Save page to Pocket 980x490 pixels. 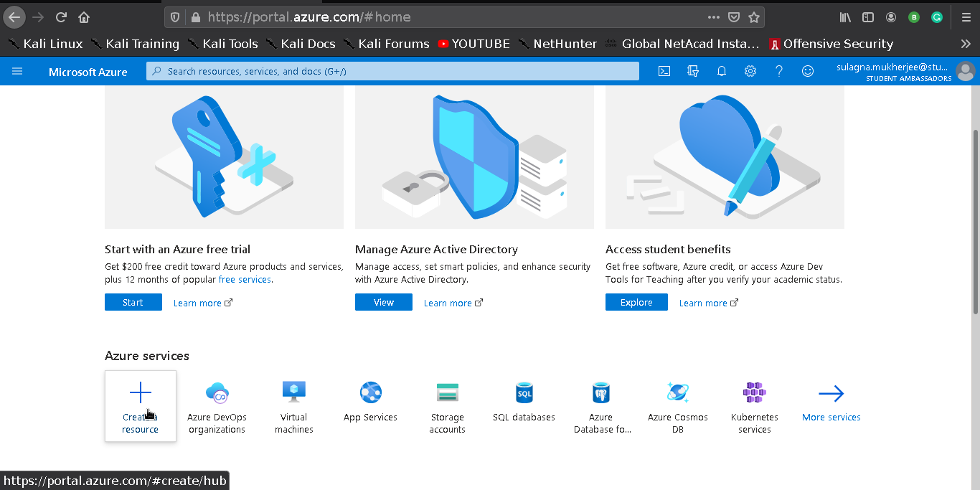tap(734, 17)
